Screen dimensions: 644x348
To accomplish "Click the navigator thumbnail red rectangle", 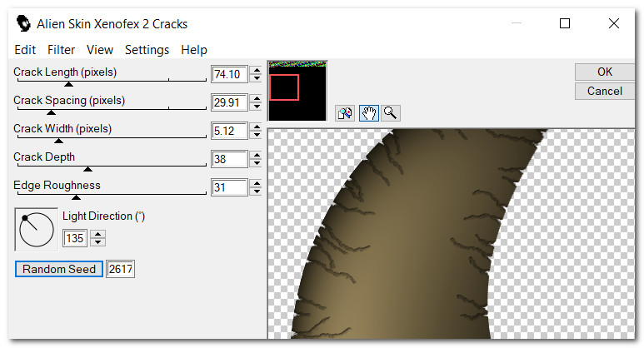I will point(284,87).
